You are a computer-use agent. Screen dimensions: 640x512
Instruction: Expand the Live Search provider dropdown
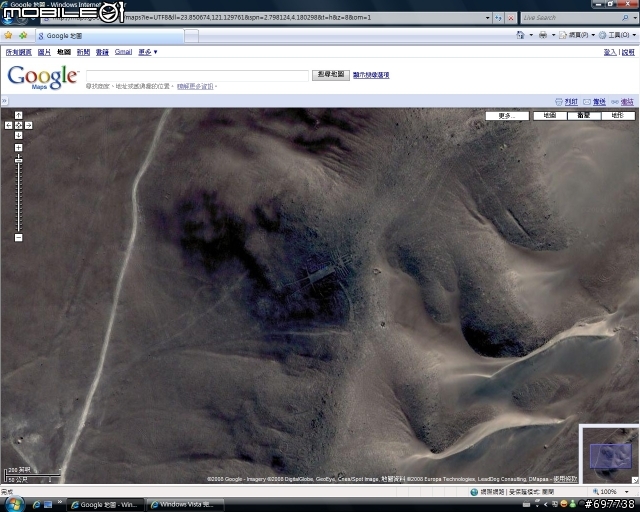(x=634, y=18)
